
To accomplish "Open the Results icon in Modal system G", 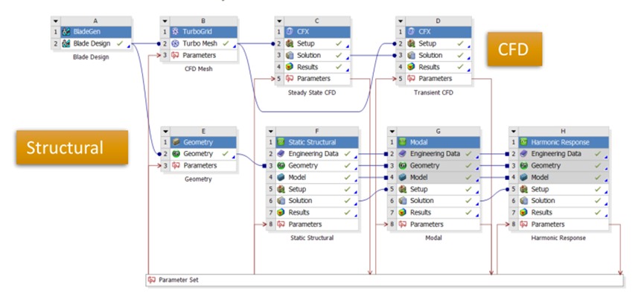I will (x=402, y=213).
